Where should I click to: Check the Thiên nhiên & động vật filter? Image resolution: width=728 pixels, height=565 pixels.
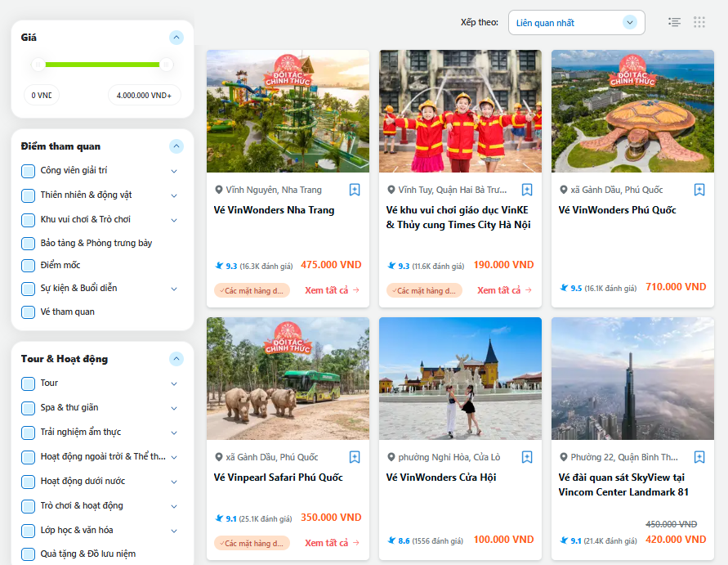(x=28, y=195)
